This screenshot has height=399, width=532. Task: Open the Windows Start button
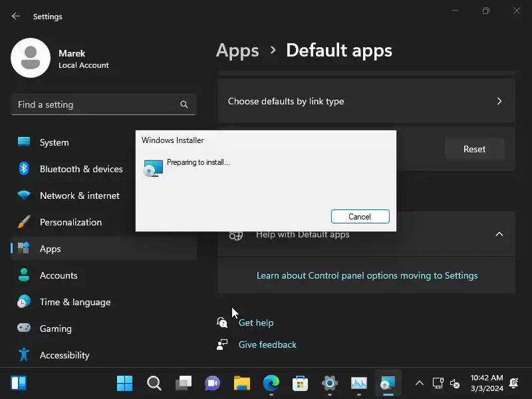[x=124, y=384]
